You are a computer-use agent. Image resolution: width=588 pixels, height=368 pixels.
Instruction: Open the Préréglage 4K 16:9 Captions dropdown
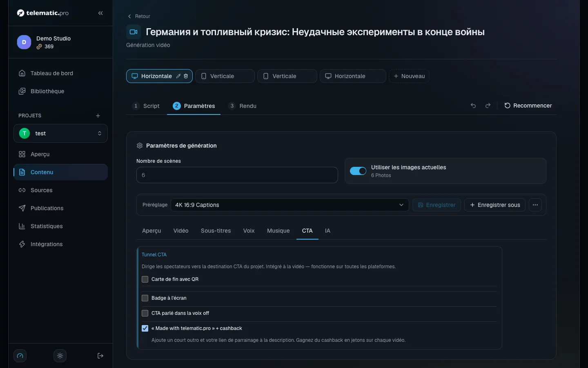290,205
